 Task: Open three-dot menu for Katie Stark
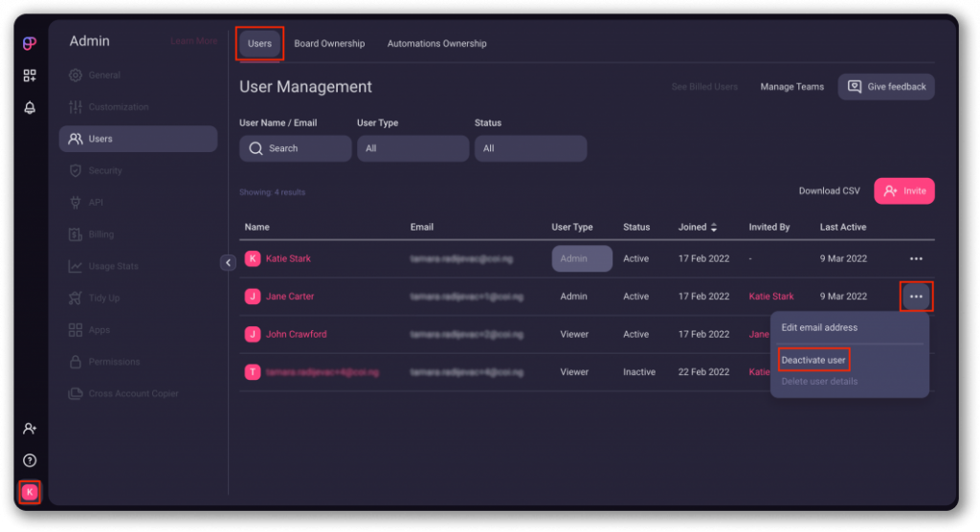pyautogui.click(x=916, y=258)
